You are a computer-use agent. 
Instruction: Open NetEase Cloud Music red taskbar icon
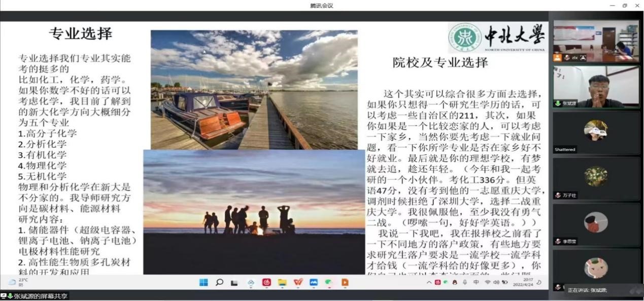(x=266, y=282)
